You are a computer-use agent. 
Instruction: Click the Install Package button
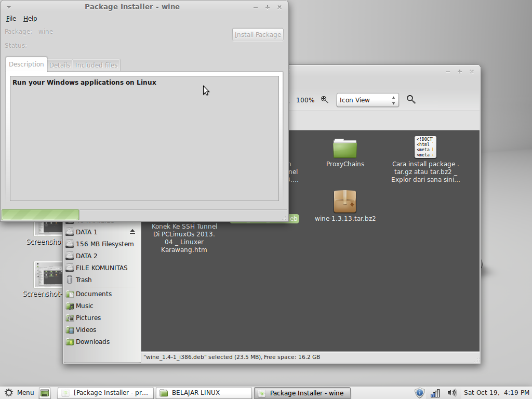point(258,34)
